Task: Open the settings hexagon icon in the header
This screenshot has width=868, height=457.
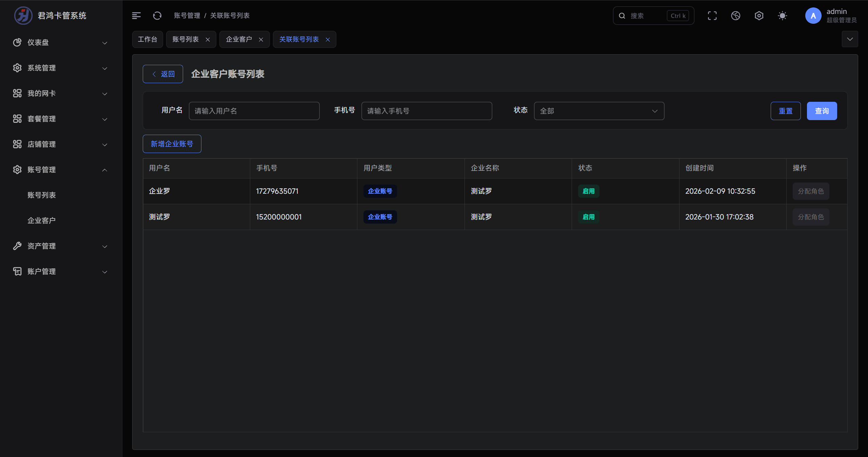Action: point(759,16)
